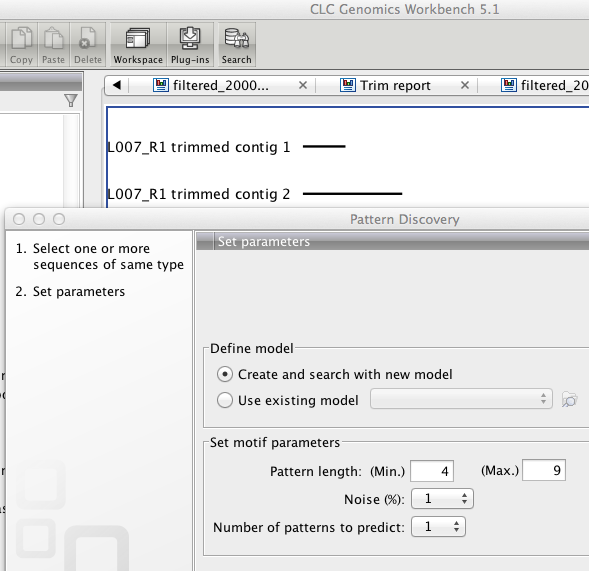Click the Paste toolbar icon
Viewport: 589px width, 571px height.
pyautogui.click(x=53, y=45)
